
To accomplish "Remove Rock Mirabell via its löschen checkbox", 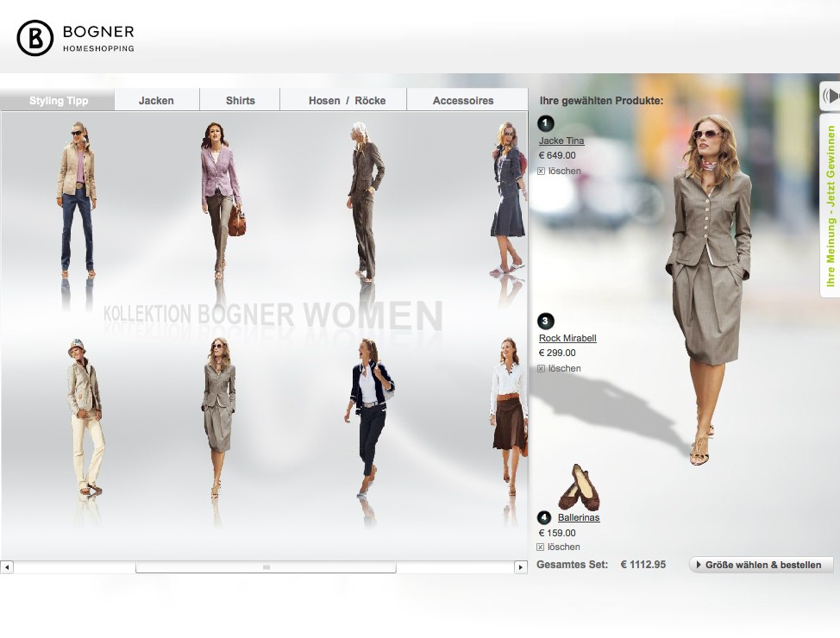I will click(541, 368).
